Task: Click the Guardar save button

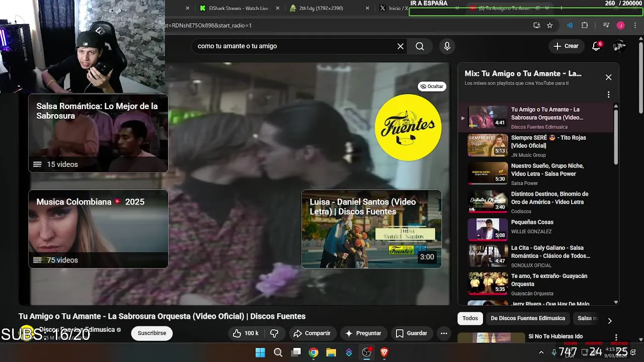Action: 412,333
